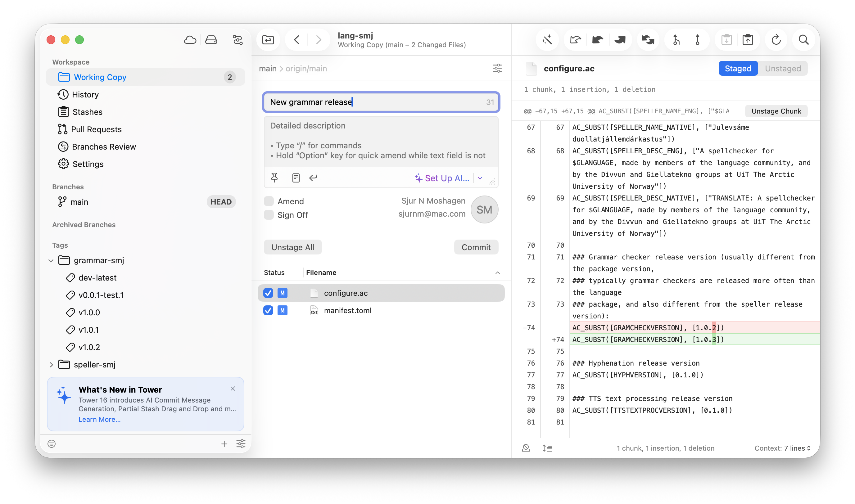Open commit templates document icon
This screenshot has height=504, width=855.
[x=296, y=178]
